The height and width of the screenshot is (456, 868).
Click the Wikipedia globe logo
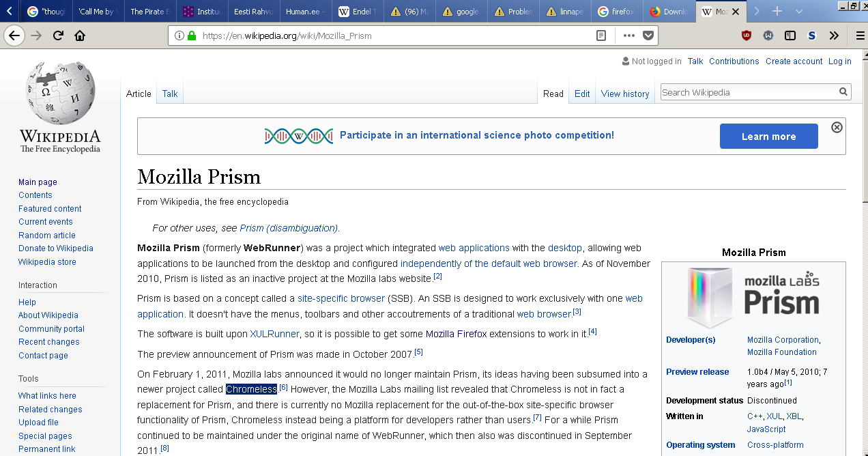(x=60, y=94)
